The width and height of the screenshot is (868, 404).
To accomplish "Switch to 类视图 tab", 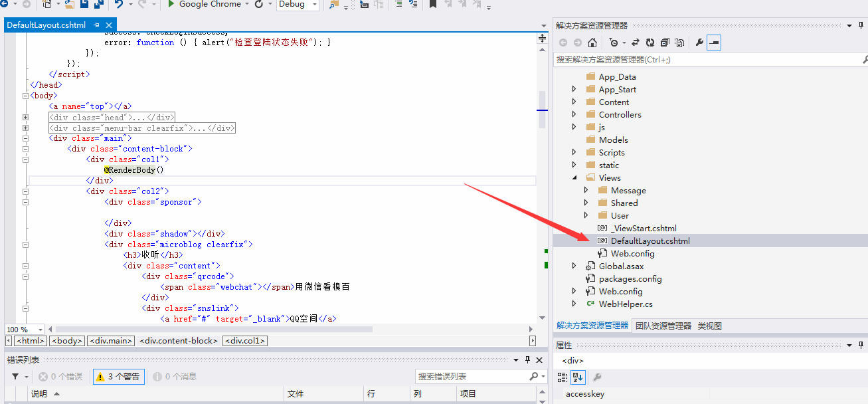I will (x=709, y=326).
